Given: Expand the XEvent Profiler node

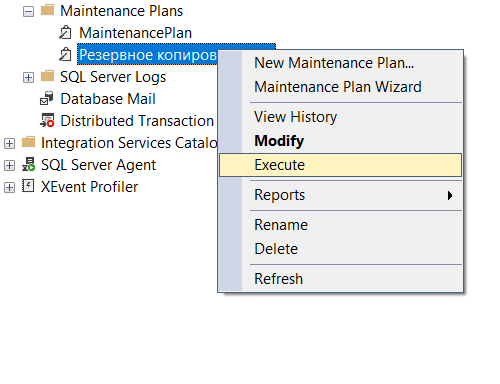Looking at the screenshot, I should click(9, 188).
